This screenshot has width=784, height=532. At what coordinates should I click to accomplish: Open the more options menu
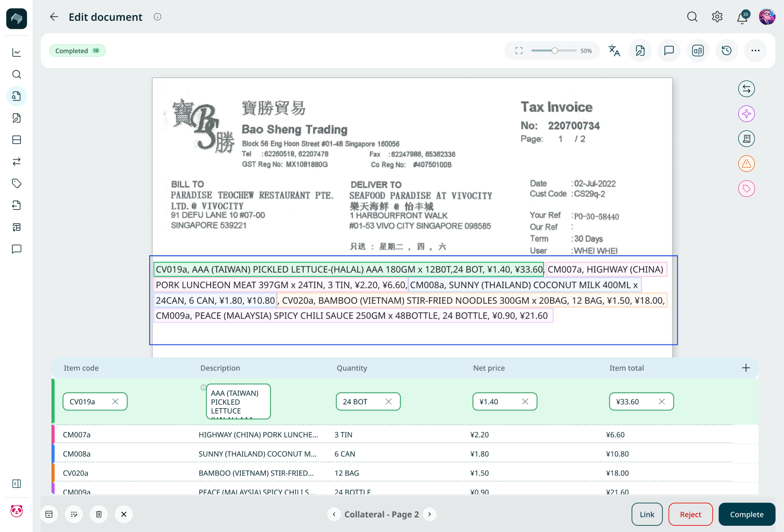click(755, 50)
